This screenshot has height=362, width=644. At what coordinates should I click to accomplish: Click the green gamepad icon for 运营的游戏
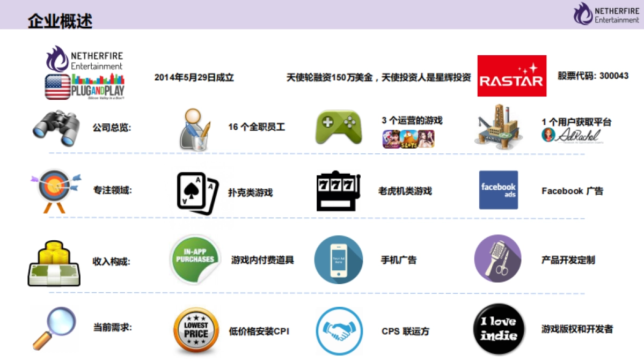[338, 124]
